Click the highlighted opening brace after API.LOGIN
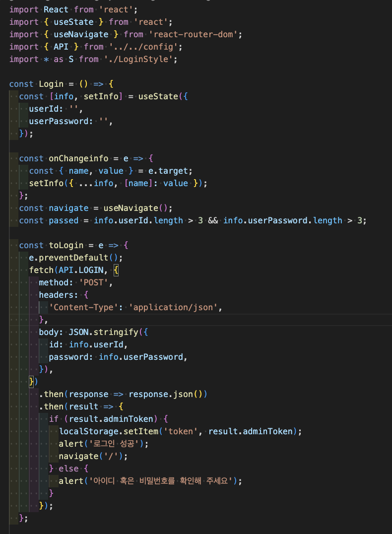The height and width of the screenshot is (534, 392). tap(116, 270)
